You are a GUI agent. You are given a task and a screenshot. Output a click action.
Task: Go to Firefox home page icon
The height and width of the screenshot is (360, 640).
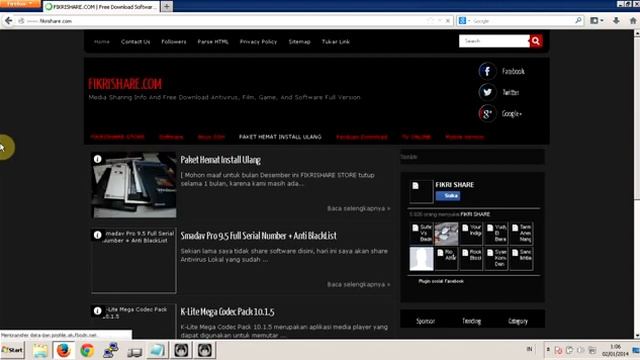pyautogui.click(x=633, y=20)
